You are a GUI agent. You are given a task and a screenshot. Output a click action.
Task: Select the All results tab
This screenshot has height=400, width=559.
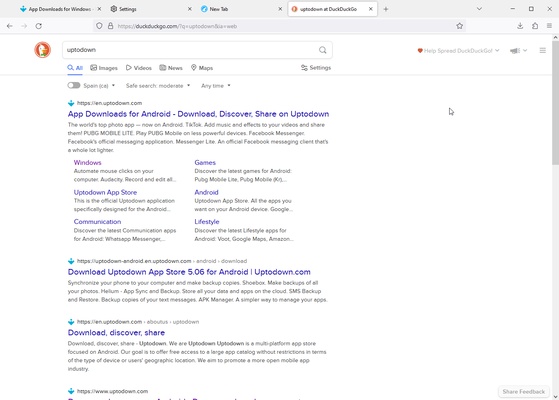(x=75, y=68)
